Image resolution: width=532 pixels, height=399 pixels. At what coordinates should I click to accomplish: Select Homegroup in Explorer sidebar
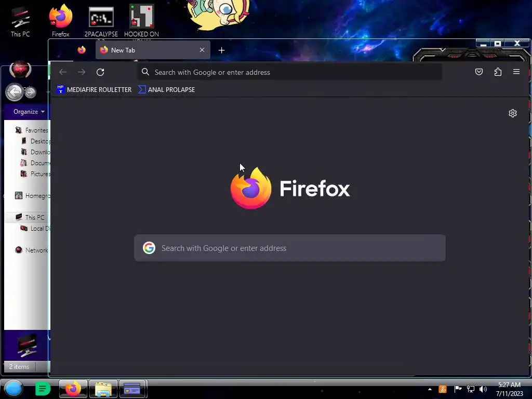coord(33,196)
